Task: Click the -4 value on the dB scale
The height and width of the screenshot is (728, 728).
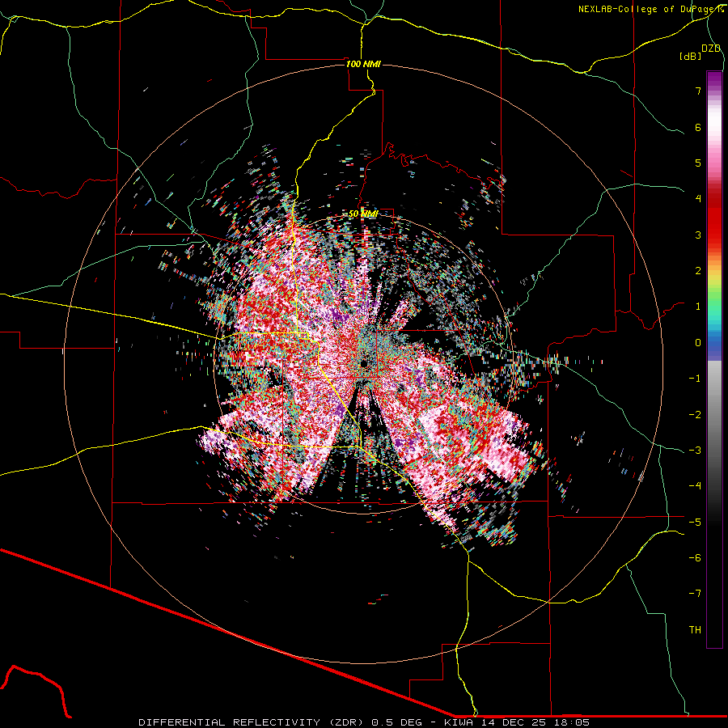Action: click(x=695, y=486)
